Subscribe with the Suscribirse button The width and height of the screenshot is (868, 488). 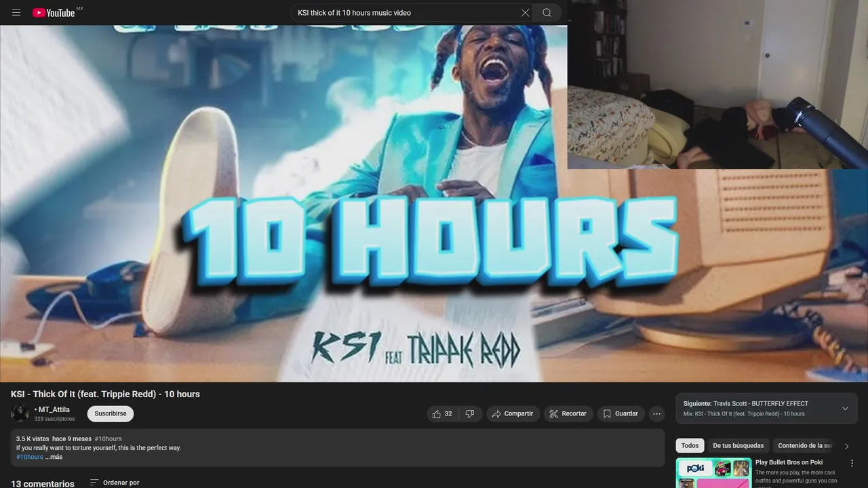(110, 413)
